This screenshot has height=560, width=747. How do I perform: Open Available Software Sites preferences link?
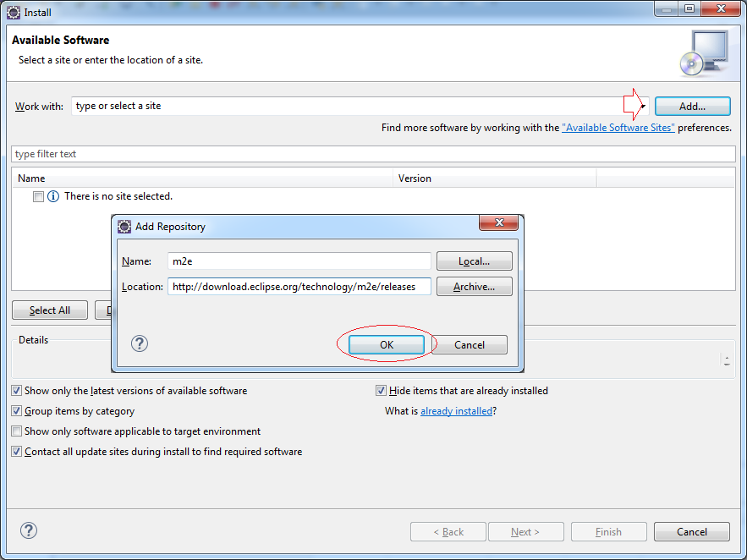pos(618,128)
